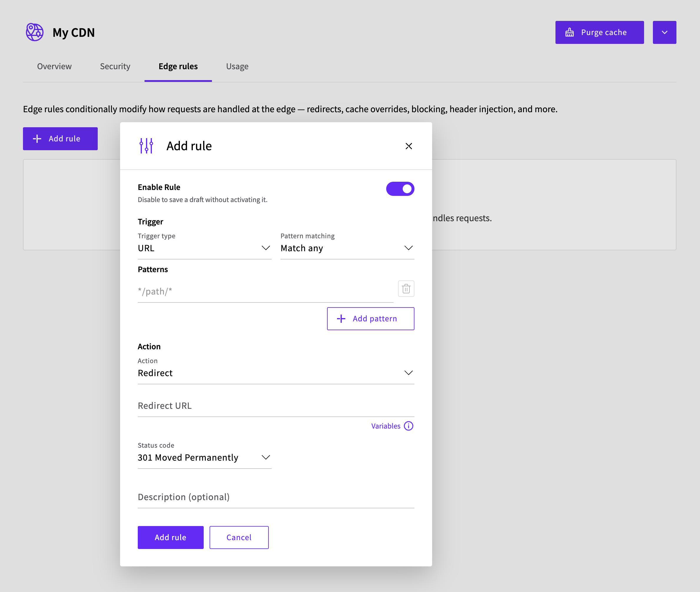Click the Purge cache button
This screenshot has width=700, height=592.
pyautogui.click(x=599, y=32)
